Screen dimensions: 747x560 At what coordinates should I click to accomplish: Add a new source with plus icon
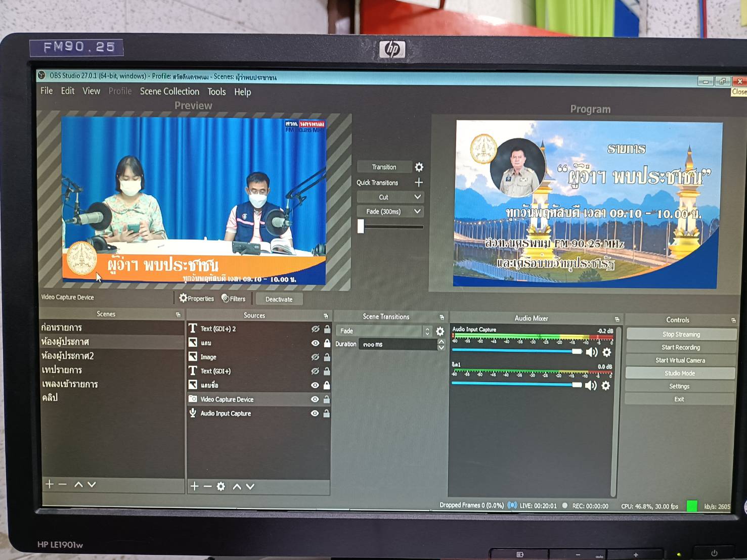[194, 486]
